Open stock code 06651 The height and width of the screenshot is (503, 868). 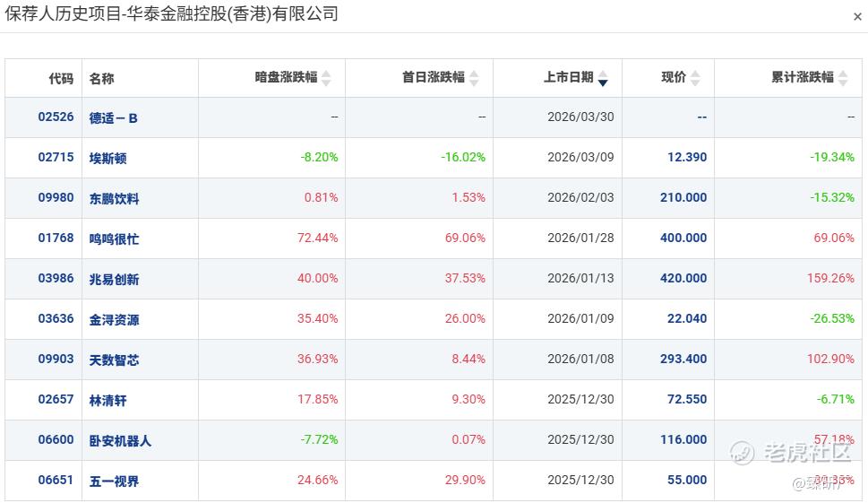click(x=56, y=481)
